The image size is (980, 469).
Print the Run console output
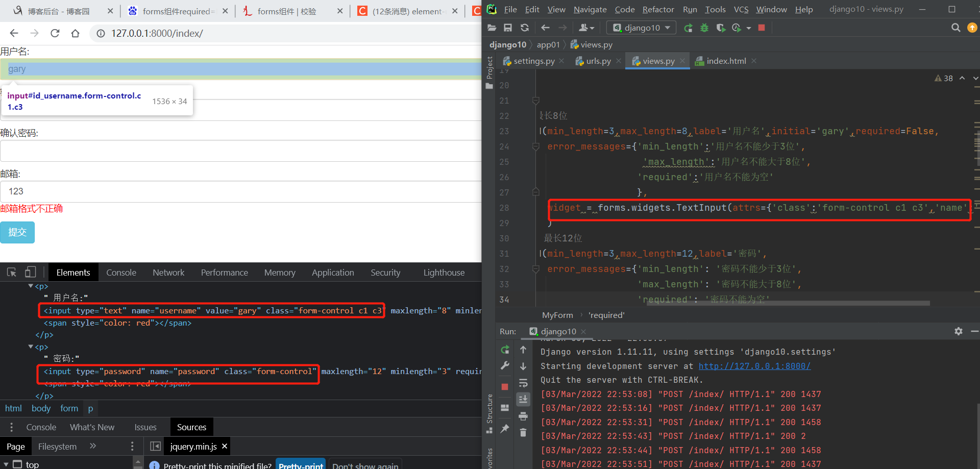click(x=523, y=416)
